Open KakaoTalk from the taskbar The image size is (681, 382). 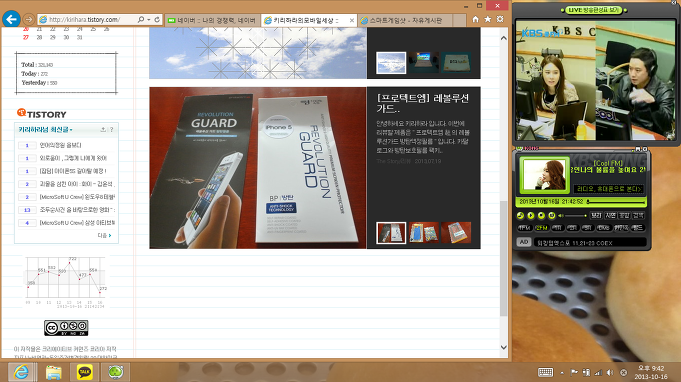pos(84,372)
